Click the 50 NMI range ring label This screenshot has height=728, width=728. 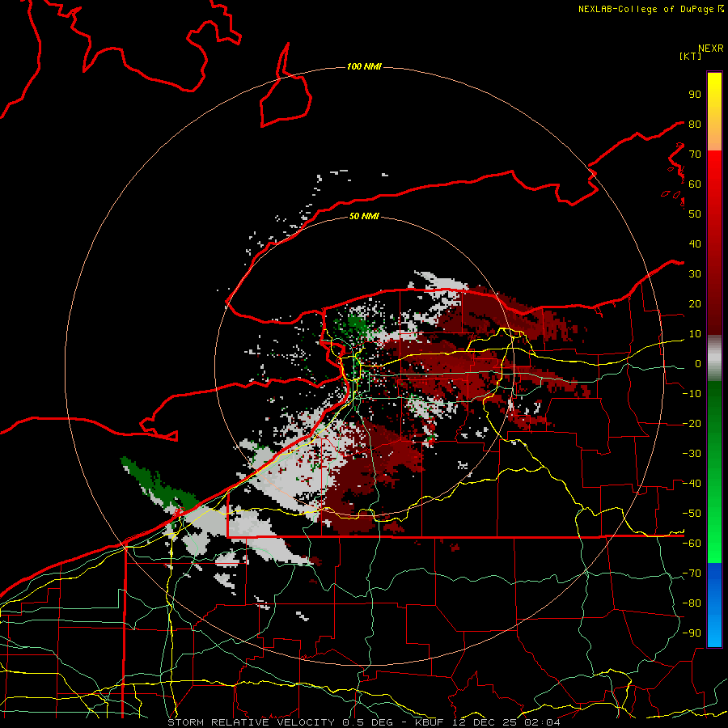(364, 216)
